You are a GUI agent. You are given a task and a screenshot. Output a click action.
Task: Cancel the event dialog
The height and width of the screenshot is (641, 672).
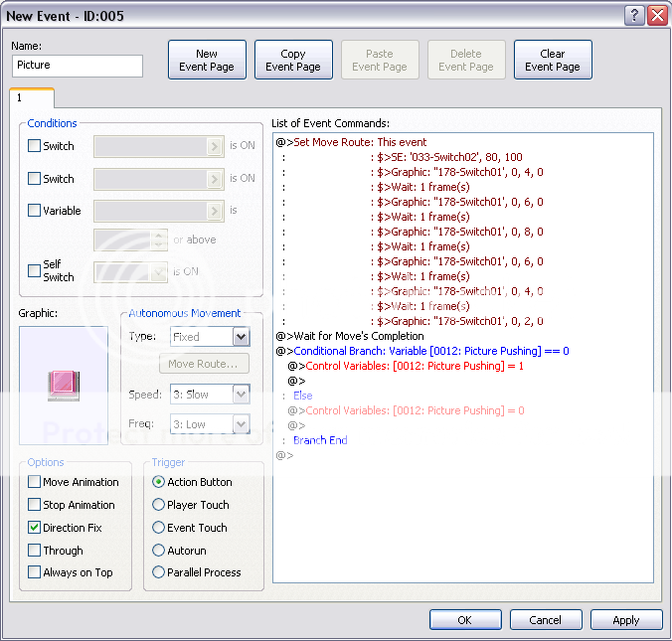[x=545, y=620]
